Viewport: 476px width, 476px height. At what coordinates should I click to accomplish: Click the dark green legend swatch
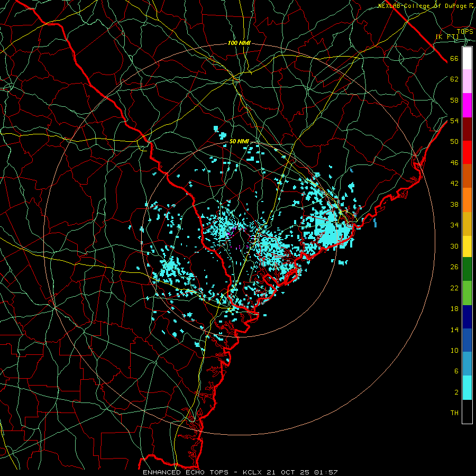point(467,269)
